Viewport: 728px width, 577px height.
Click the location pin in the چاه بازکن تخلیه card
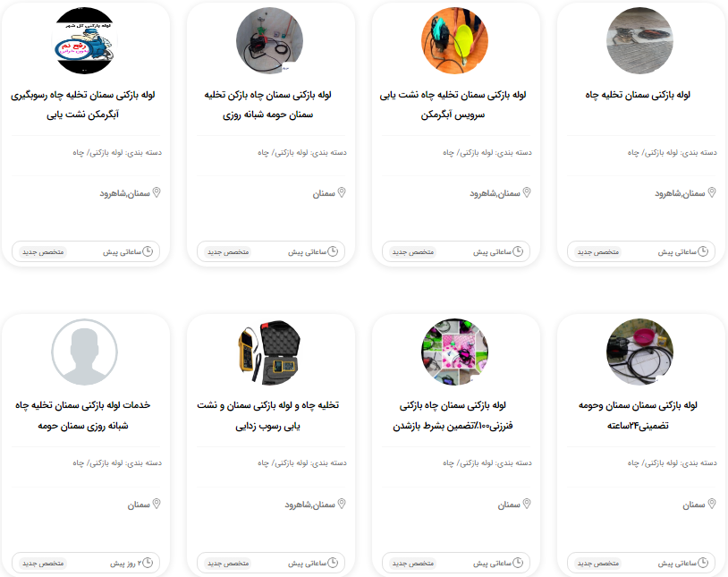(342, 192)
